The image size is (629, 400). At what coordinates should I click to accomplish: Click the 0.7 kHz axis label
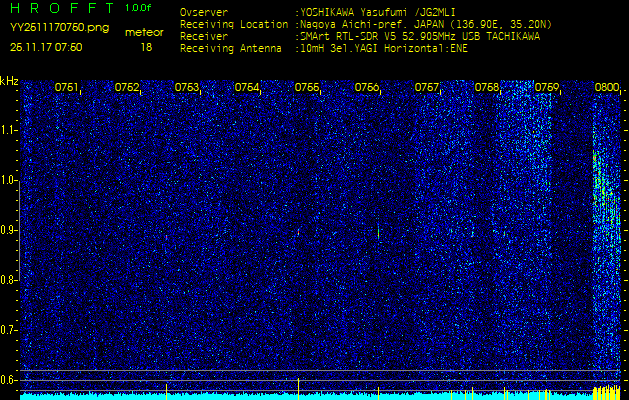click(x=8, y=330)
